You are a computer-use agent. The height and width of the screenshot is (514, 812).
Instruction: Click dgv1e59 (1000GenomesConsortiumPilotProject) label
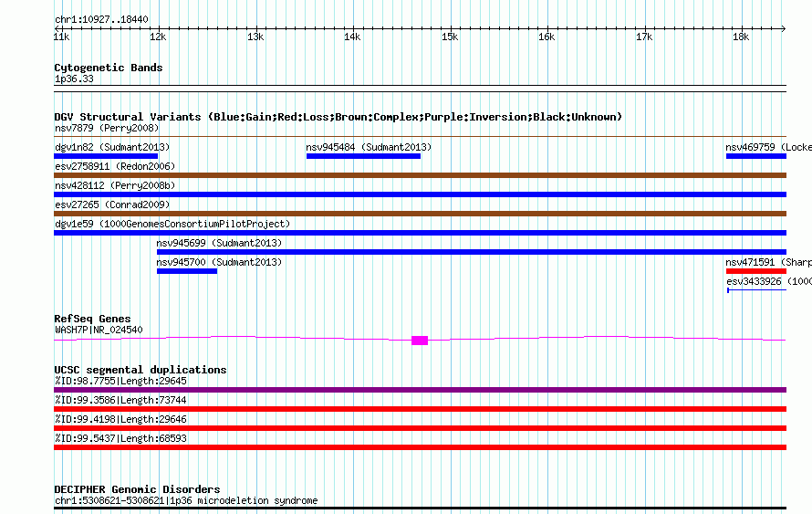pos(172,224)
